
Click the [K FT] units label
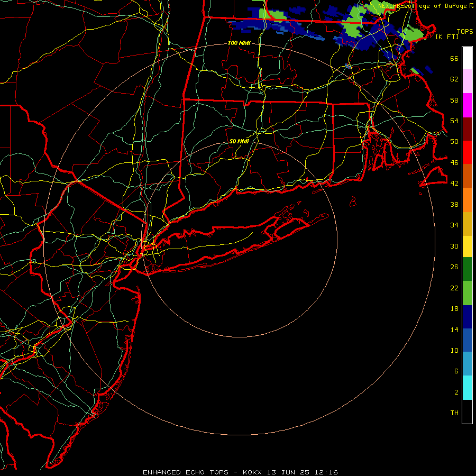click(x=447, y=36)
